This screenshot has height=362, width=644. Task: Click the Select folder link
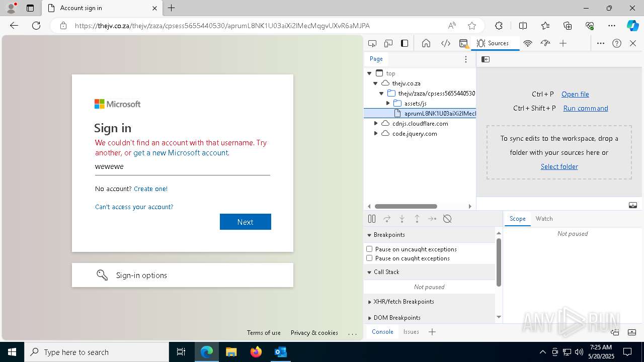559,166
